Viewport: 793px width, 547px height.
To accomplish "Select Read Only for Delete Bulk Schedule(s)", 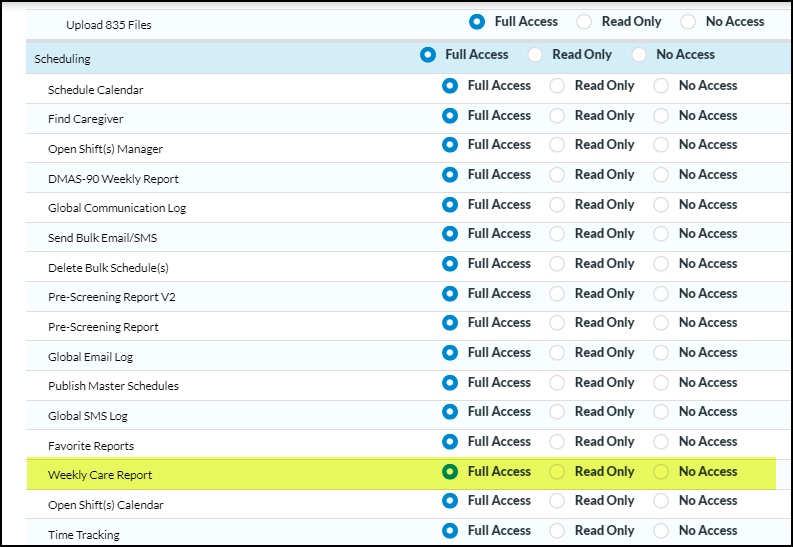I will (557, 264).
